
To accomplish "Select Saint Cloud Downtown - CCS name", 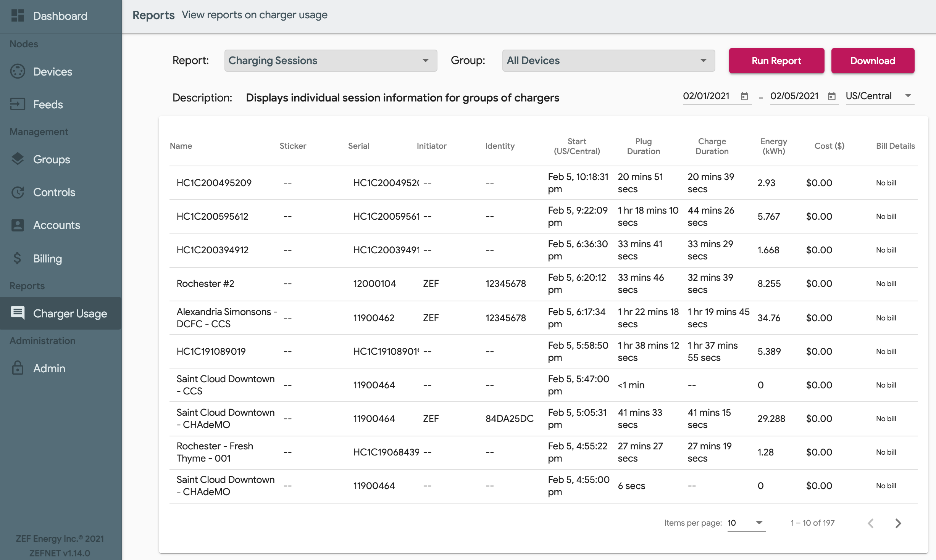I will click(x=226, y=385).
